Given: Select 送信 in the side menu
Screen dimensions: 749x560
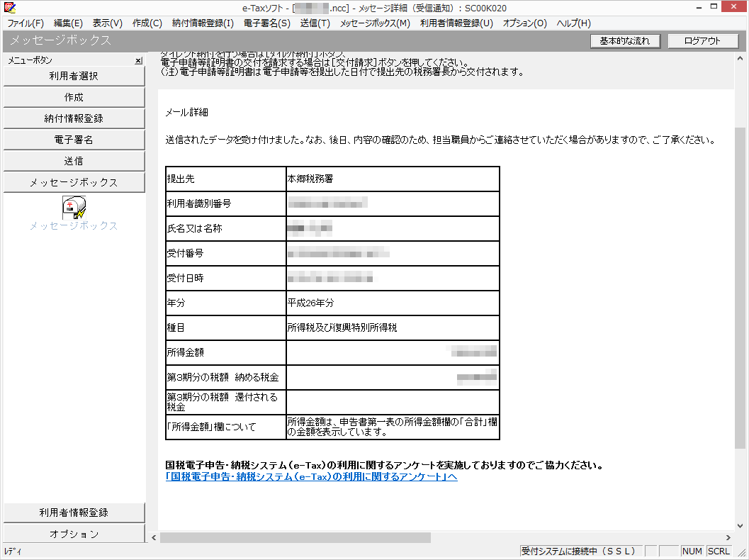Looking at the screenshot, I should pyautogui.click(x=74, y=161).
